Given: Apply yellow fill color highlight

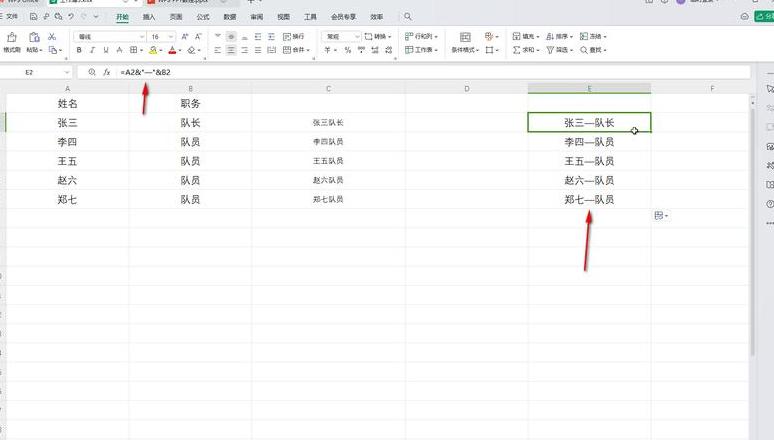Looking at the screenshot, I should pyautogui.click(x=153, y=50).
